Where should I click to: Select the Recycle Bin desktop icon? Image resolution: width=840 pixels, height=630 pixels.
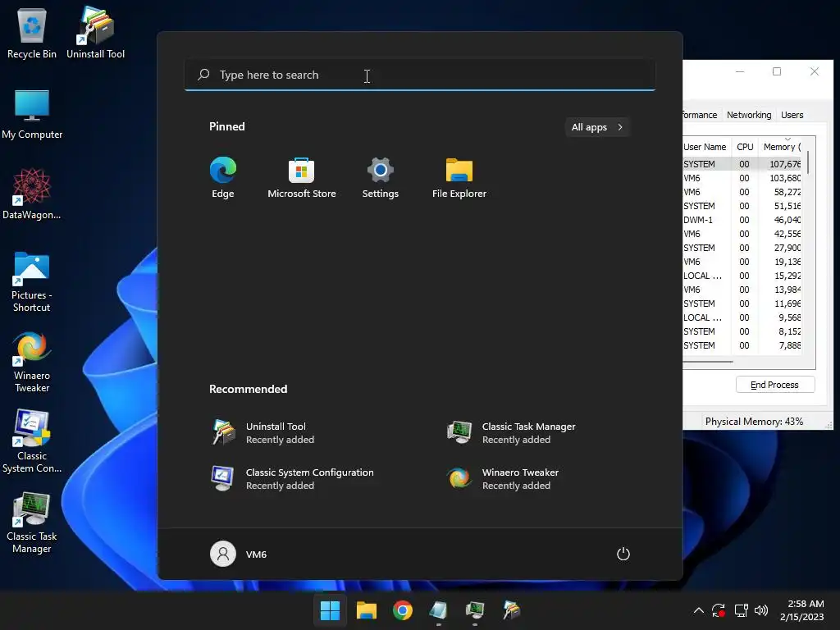[32, 33]
